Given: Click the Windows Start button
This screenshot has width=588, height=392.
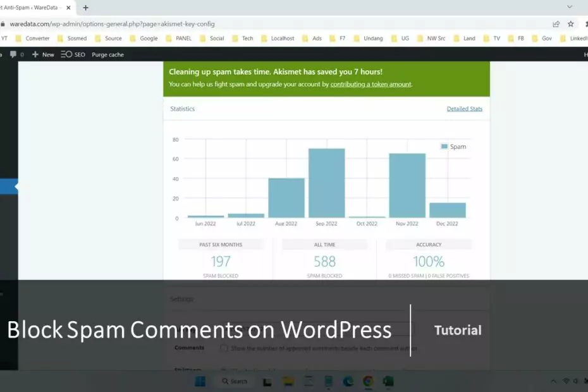Looking at the screenshot, I should pyautogui.click(x=200, y=381).
